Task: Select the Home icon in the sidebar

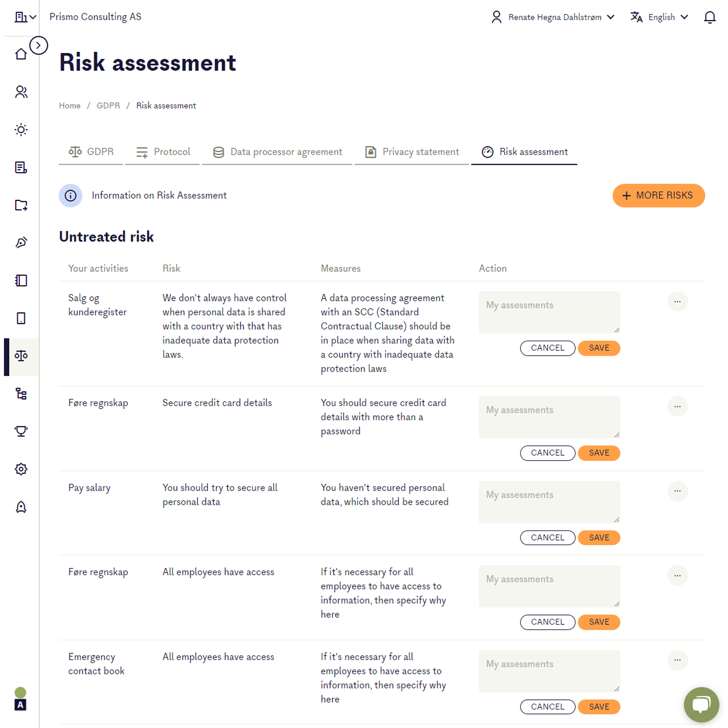Action: (21, 54)
